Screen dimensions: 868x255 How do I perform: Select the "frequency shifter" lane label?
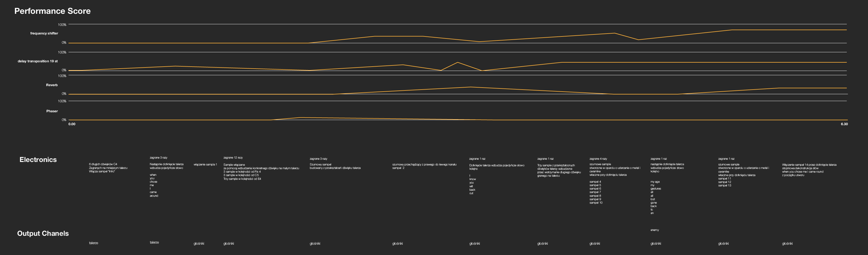(x=44, y=33)
